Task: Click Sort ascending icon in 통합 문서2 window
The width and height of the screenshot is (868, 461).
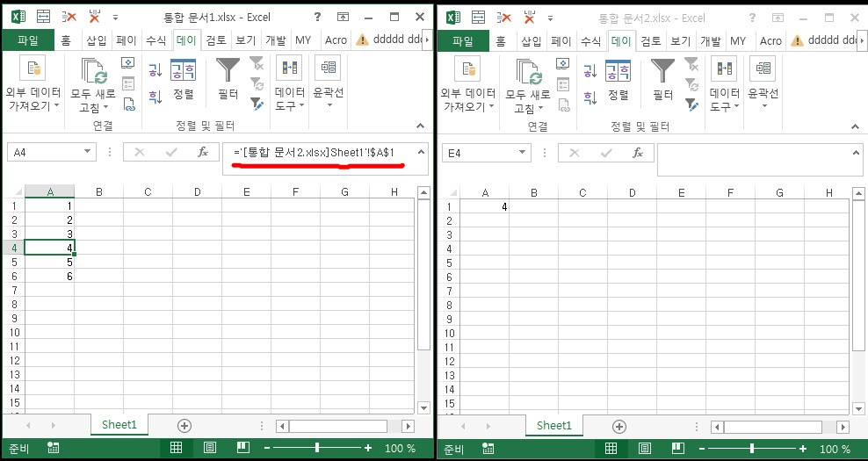Action: 590,70
